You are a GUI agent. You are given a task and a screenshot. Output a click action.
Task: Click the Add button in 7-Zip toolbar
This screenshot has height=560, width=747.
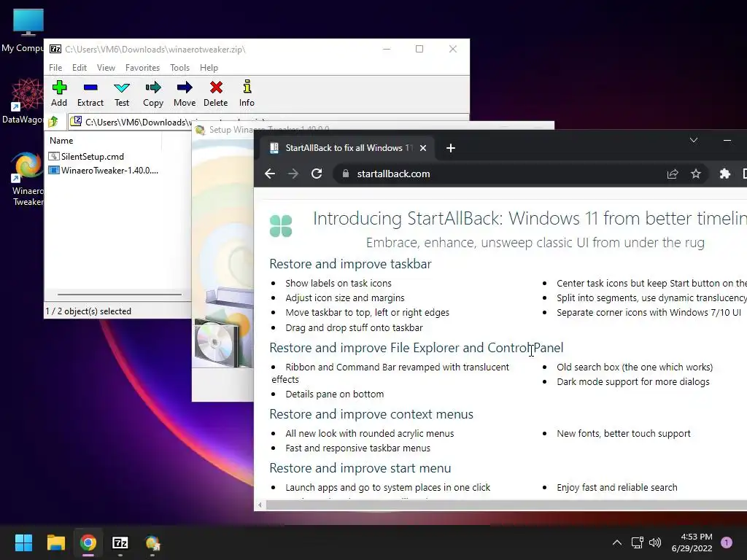[59, 94]
